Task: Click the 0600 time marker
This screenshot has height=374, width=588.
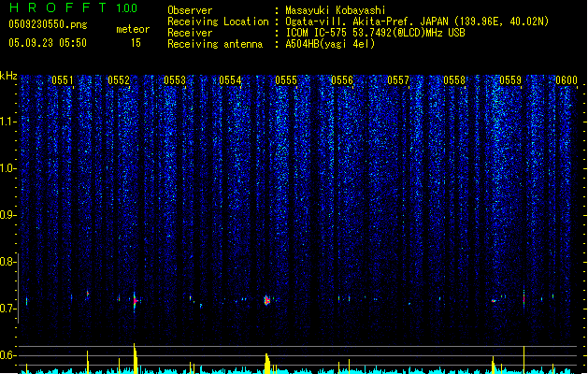Action: coord(566,80)
